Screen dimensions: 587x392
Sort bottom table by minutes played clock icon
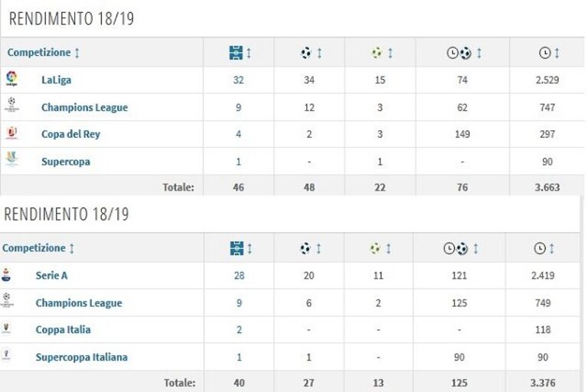click(540, 248)
